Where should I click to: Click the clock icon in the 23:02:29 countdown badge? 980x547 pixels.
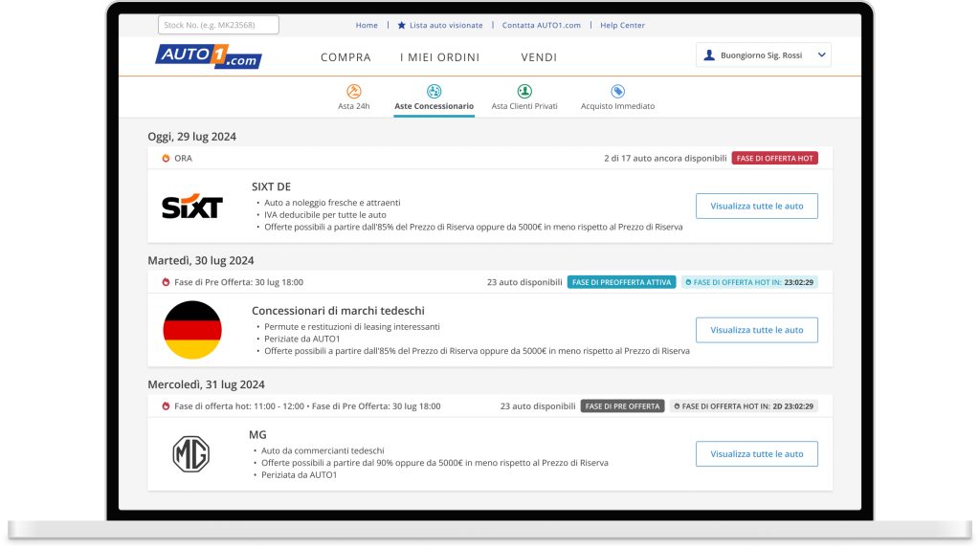688,282
